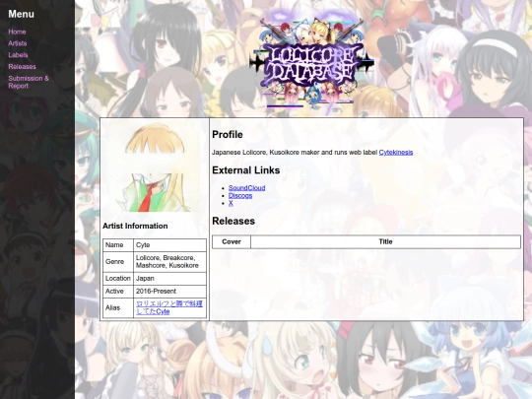This screenshot has height=399, width=532.
Task: Open the X external link
Action: pos(231,203)
